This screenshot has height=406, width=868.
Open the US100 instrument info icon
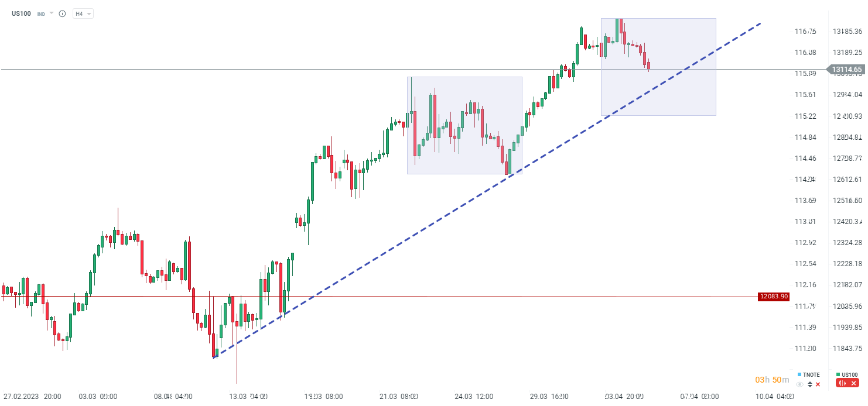tap(63, 13)
